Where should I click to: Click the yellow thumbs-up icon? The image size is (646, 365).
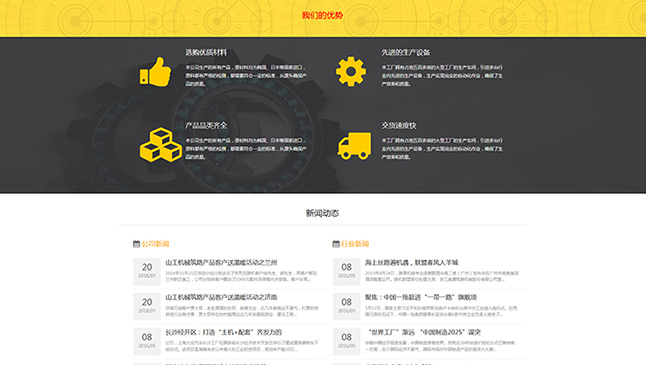click(155, 72)
